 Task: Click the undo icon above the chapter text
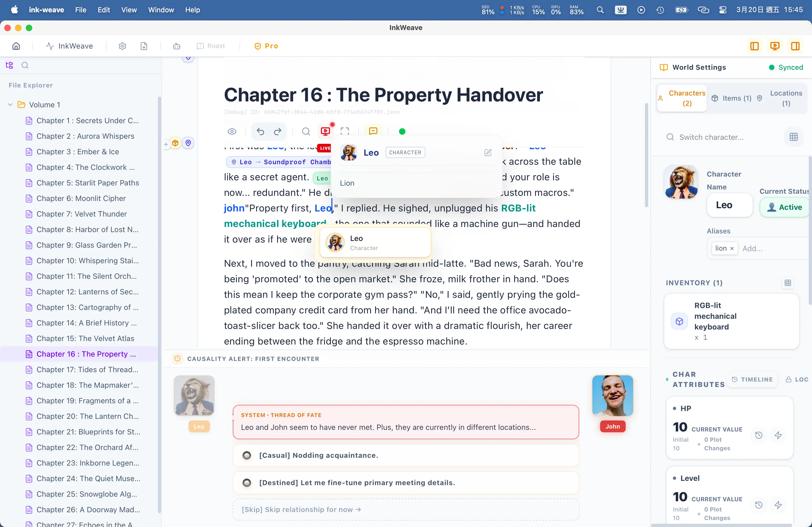coord(261,131)
